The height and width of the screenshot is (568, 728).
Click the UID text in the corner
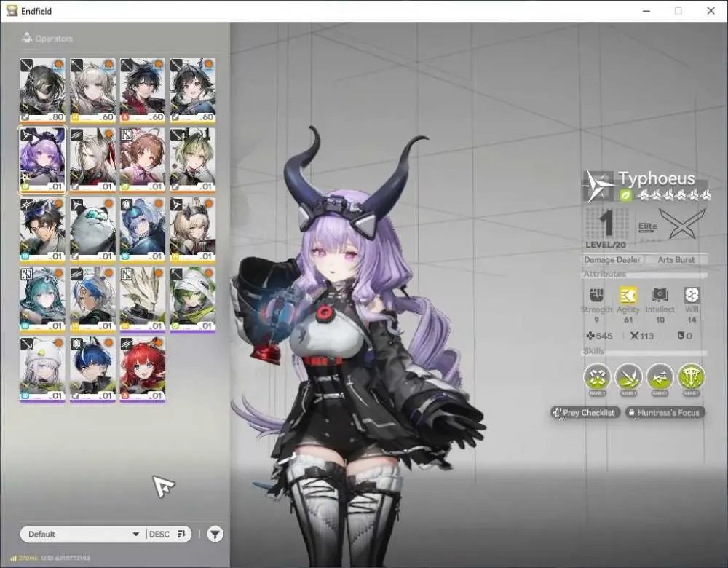click(66, 558)
